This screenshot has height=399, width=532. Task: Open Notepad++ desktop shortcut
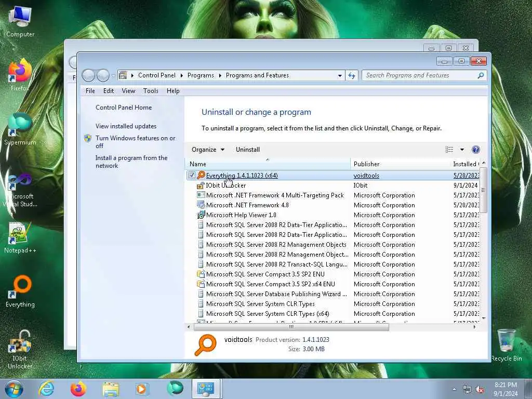click(20, 237)
